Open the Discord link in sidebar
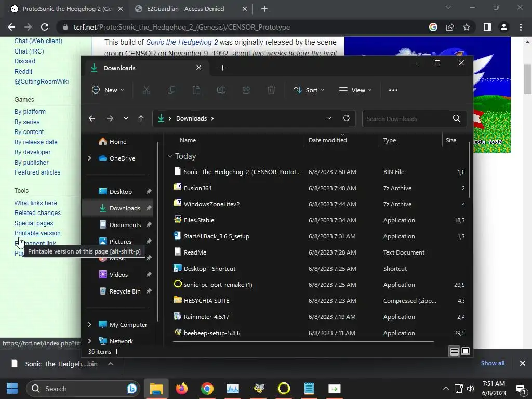 click(x=25, y=61)
